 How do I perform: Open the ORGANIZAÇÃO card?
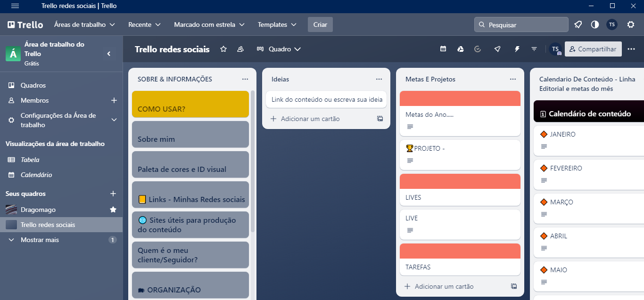tap(190, 285)
